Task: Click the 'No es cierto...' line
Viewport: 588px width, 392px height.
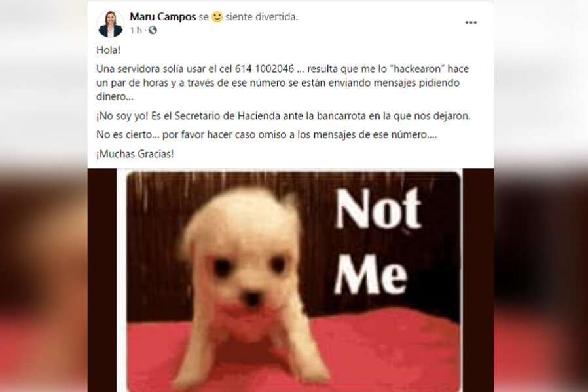Action: [266, 135]
